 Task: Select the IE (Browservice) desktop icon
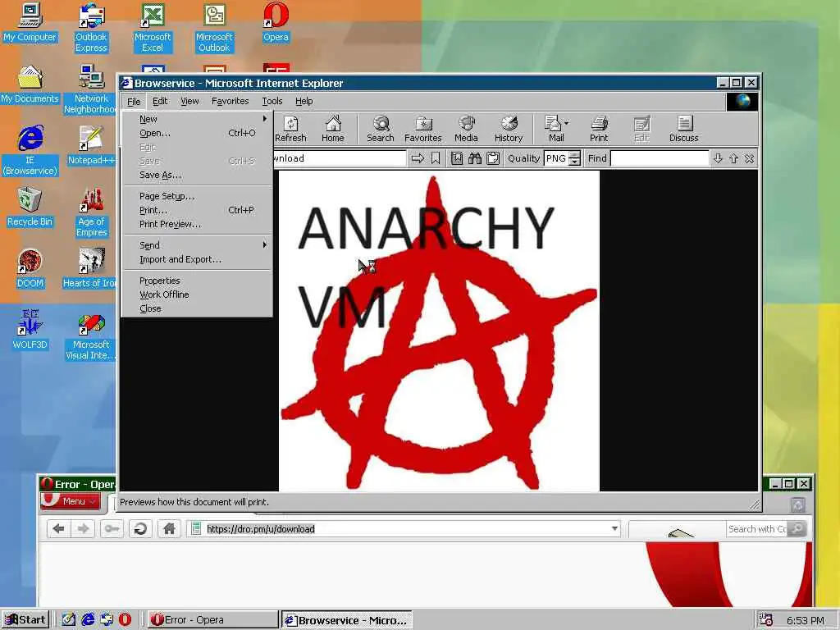coord(30,151)
